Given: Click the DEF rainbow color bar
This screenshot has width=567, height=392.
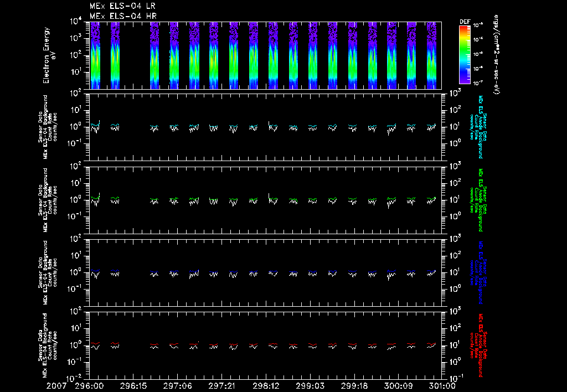Looking at the screenshot, I should [465, 55].
